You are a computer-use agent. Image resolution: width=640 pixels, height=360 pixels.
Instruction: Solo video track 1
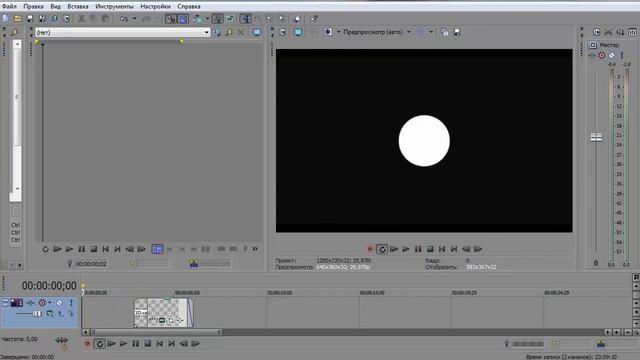tap(71, 303)
